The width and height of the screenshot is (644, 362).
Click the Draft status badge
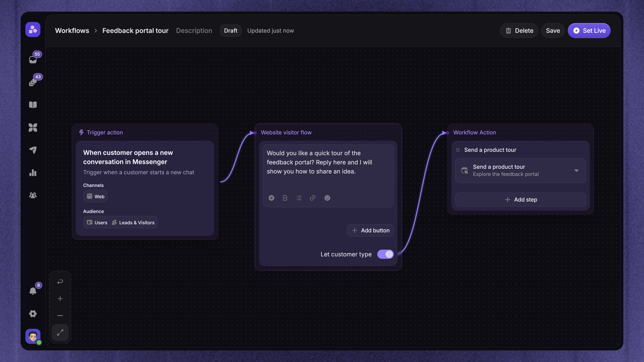click(231, 30)
